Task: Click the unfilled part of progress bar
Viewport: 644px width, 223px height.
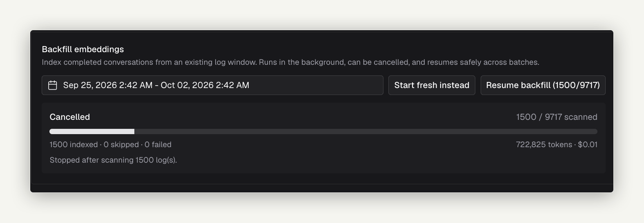Action: [366, 132]
